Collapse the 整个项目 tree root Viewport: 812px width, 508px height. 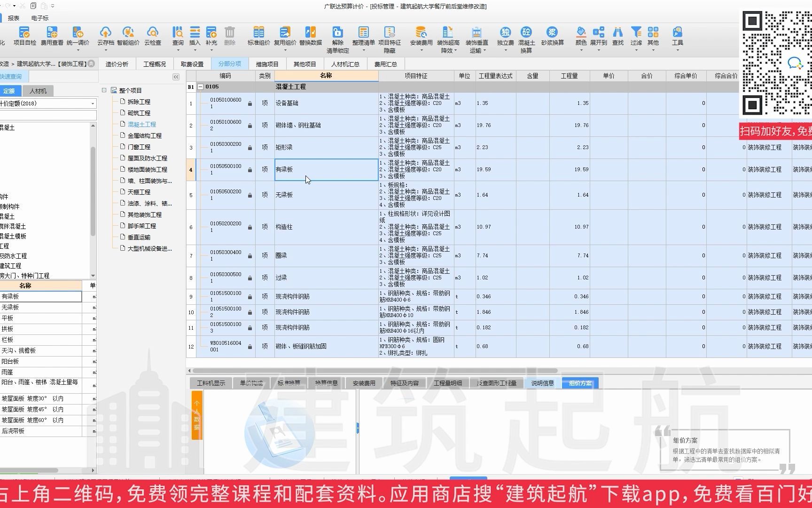tap(104, 90)
